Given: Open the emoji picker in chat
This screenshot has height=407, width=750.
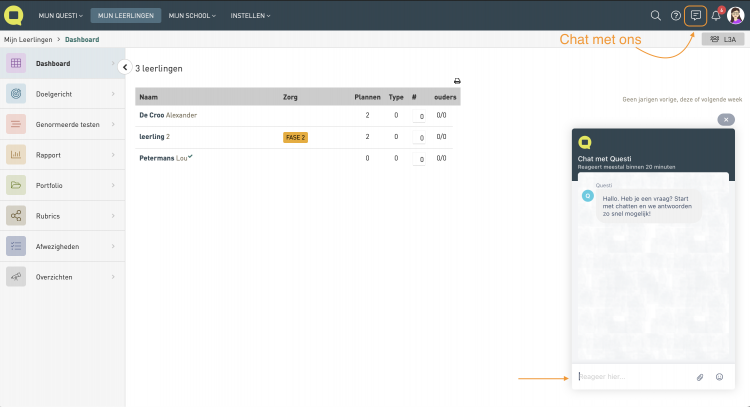Looking at the screenshot, I should tap(719, 377).
